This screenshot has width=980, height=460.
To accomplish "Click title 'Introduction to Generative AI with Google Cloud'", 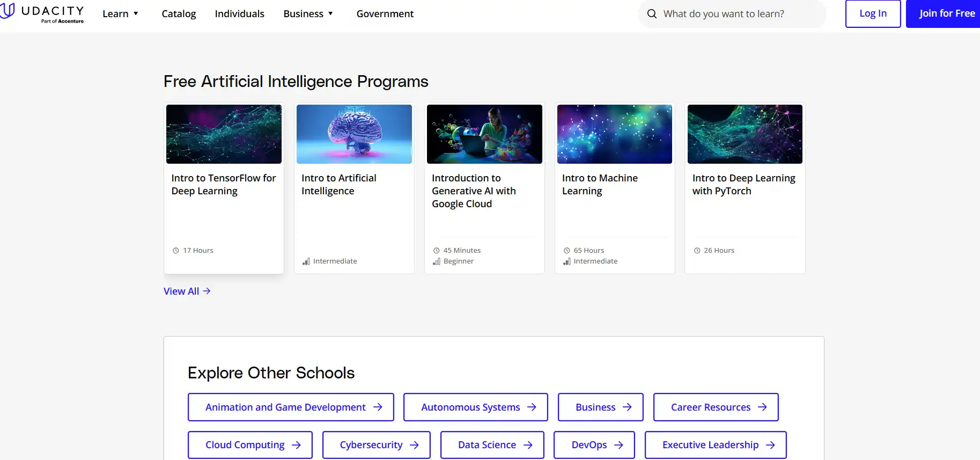I will pyautogui.click(x=474, y=191).
